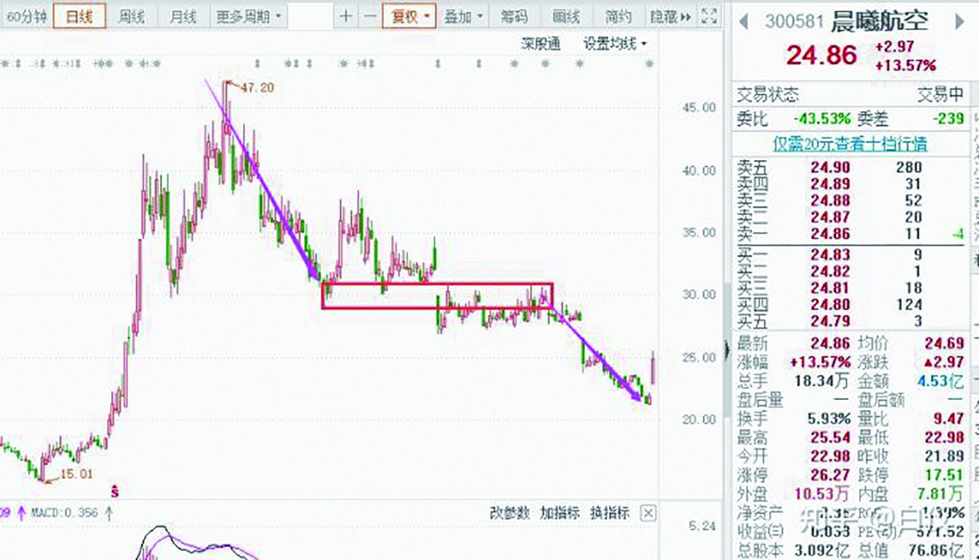Viewport: 979px width, 560px height.
Task: Open the 更多周期 period dropdown
Action: click(244, 16)
